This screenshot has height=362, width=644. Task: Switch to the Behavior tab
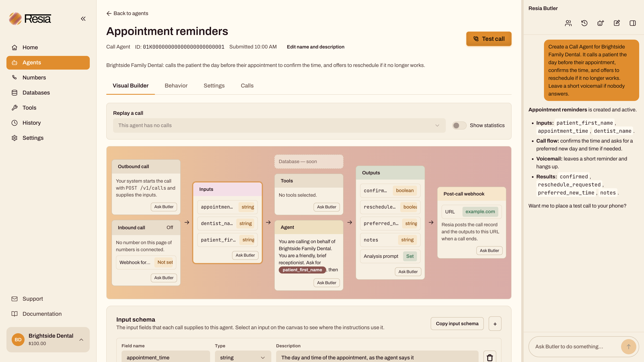(x=176, y=86)
